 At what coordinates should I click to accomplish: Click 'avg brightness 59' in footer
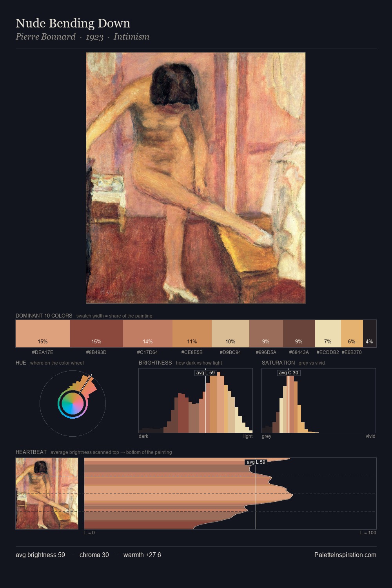pos(40,555)
